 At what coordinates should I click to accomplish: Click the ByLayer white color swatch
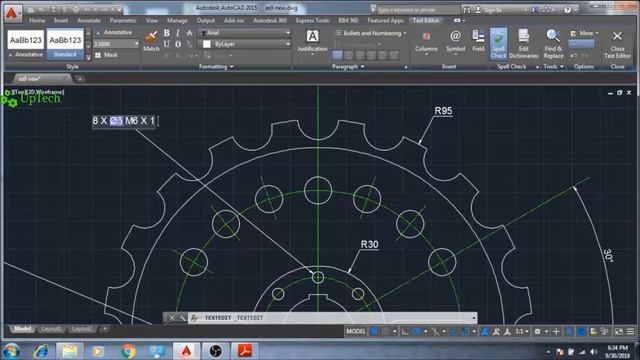tap(207, 44)
